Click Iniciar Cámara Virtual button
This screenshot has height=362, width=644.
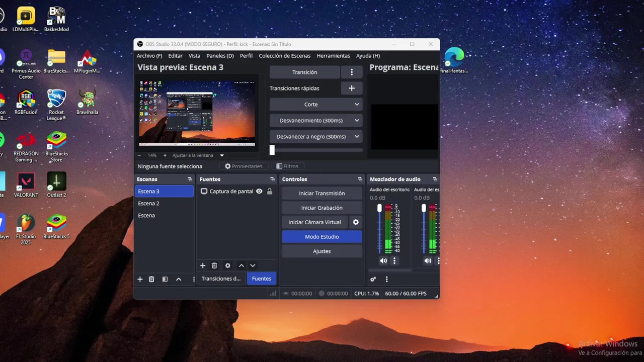314,222
